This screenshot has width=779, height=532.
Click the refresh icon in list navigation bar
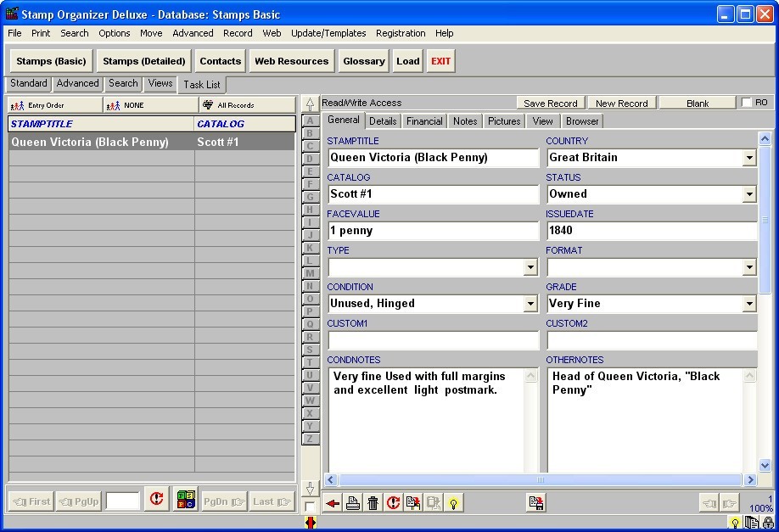tap(156, 499)
